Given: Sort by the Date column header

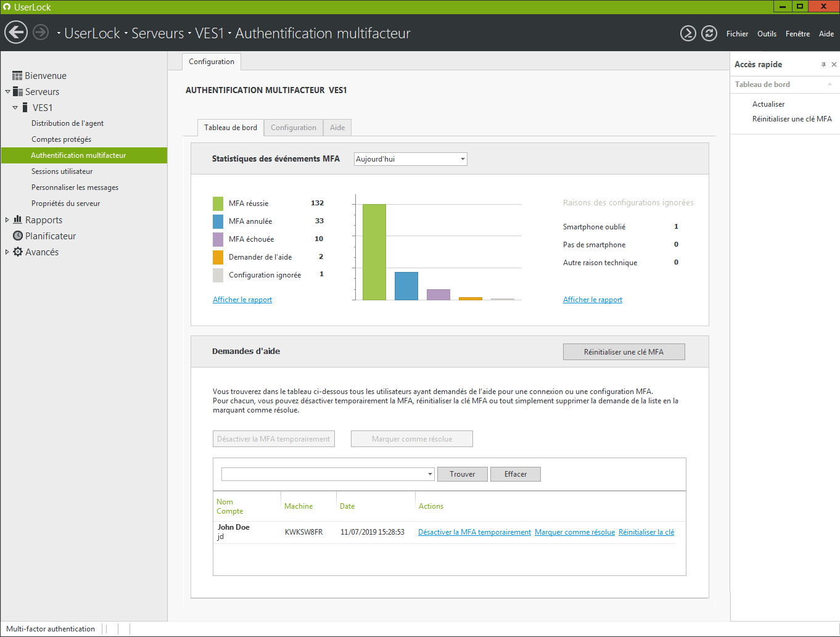Looking at the screenshot, I should [347, 506].
